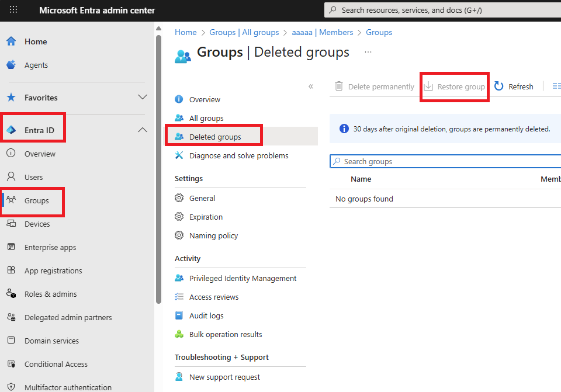The width and height of the screenshot is (561, 392).
Task: Click the Enterprise apps icon
Action: click(11, 247)
